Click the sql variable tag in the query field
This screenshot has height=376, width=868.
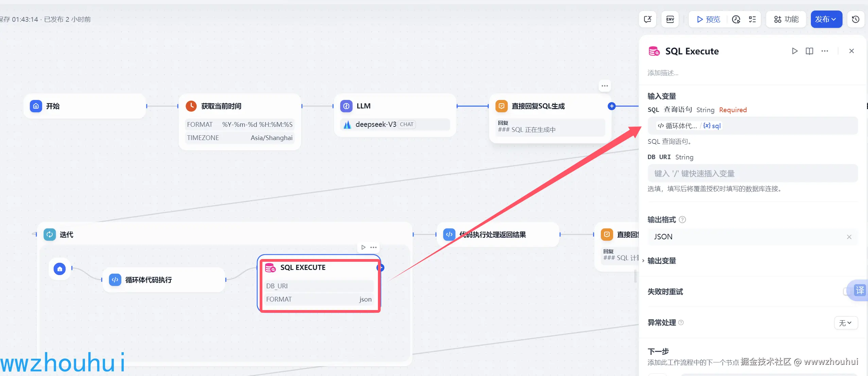(x=712, y=126)
